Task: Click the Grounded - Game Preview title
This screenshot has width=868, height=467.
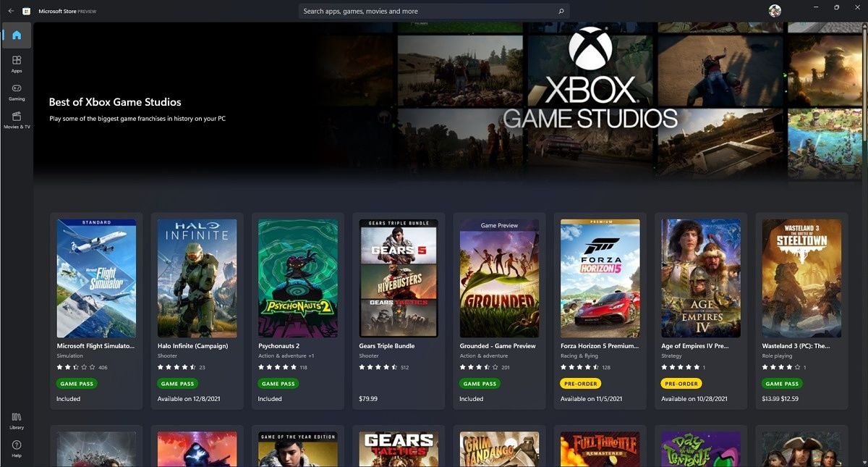Action: click(498, 346)
